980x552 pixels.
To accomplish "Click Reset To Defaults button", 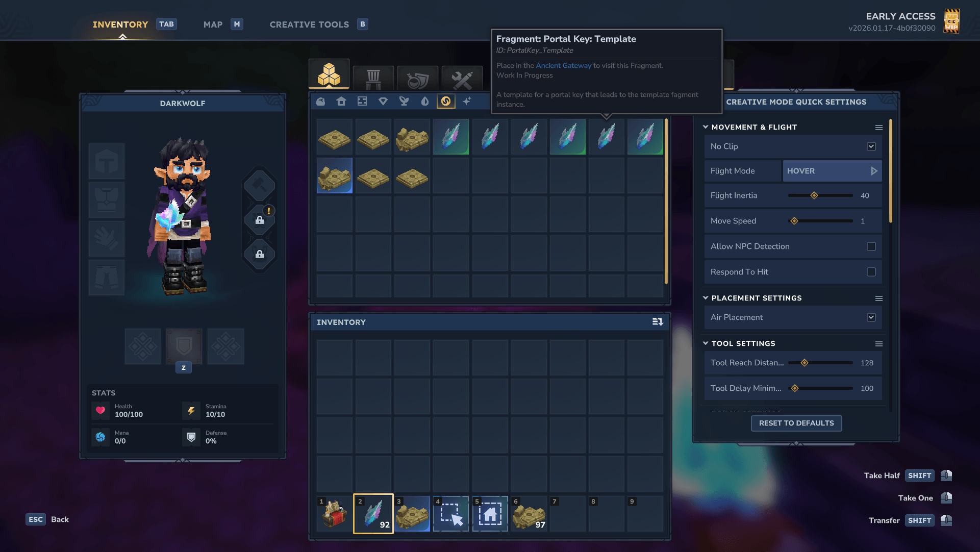I will coord(796,423).
